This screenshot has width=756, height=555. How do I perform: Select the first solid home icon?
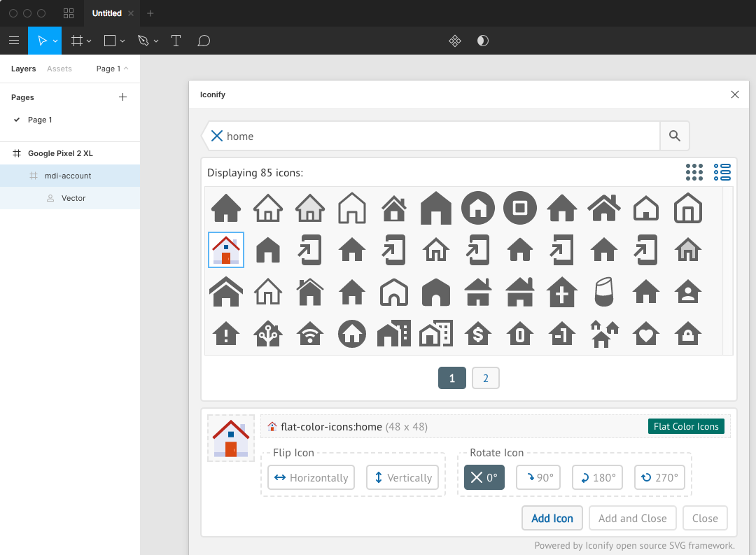(x=226, y=208)
